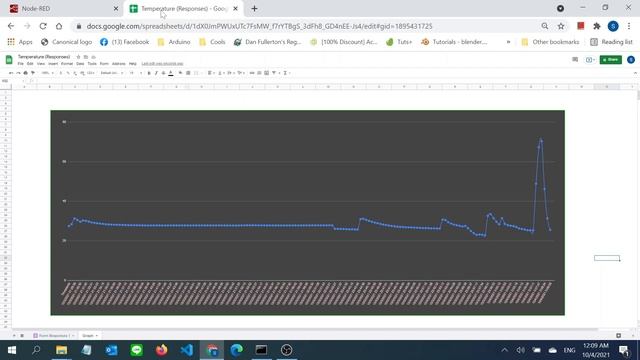Open the Google account avatar in Sheets
The width and height of the screenshot is (640, 360).
coord(631,60)
